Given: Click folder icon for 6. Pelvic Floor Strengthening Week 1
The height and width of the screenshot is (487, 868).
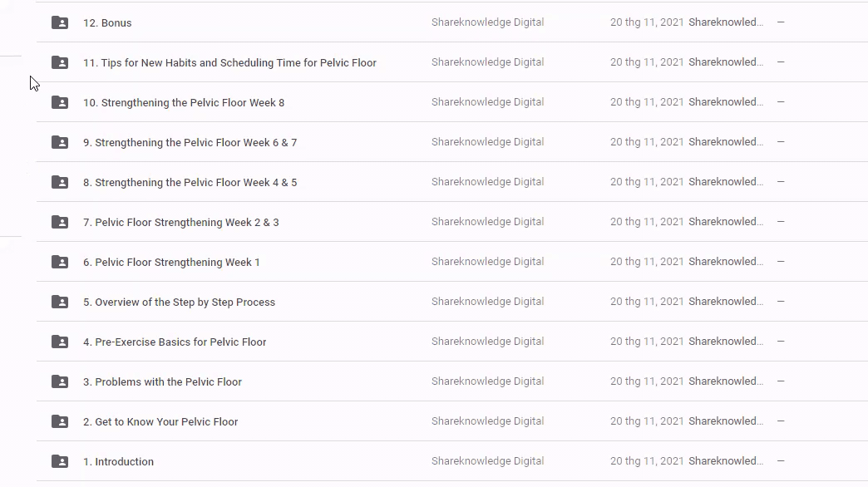Looking at the screenshot, I should tap(60, 262).
